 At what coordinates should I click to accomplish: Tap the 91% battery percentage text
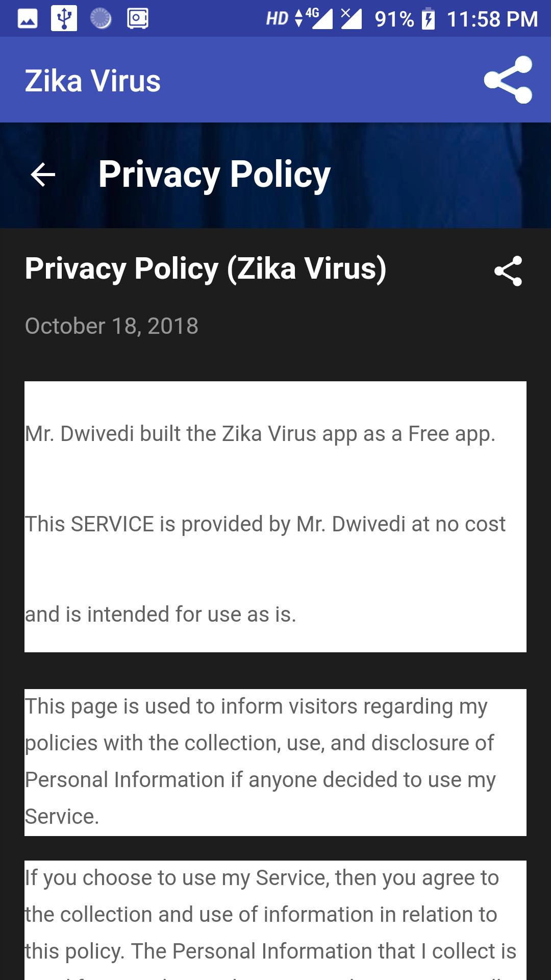click(394, 19)
